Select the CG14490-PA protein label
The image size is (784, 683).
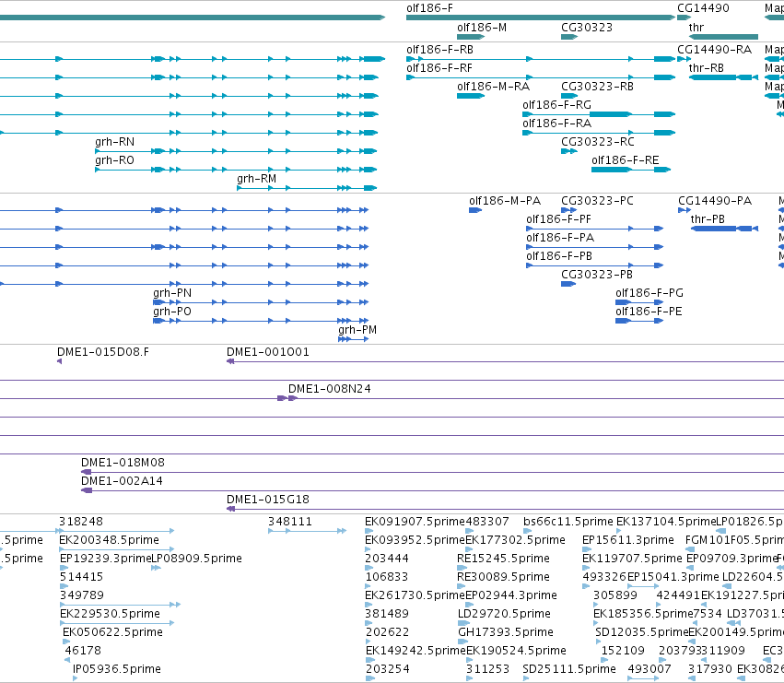715,201
